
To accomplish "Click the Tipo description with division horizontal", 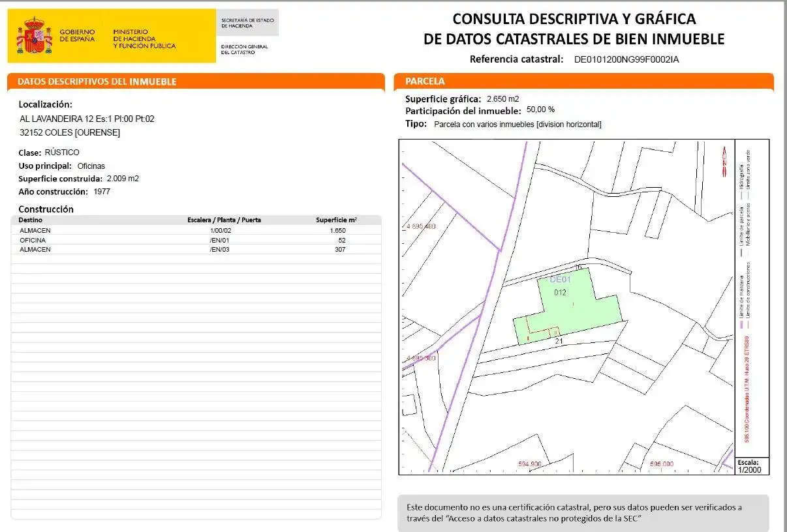I will (517, 124).
